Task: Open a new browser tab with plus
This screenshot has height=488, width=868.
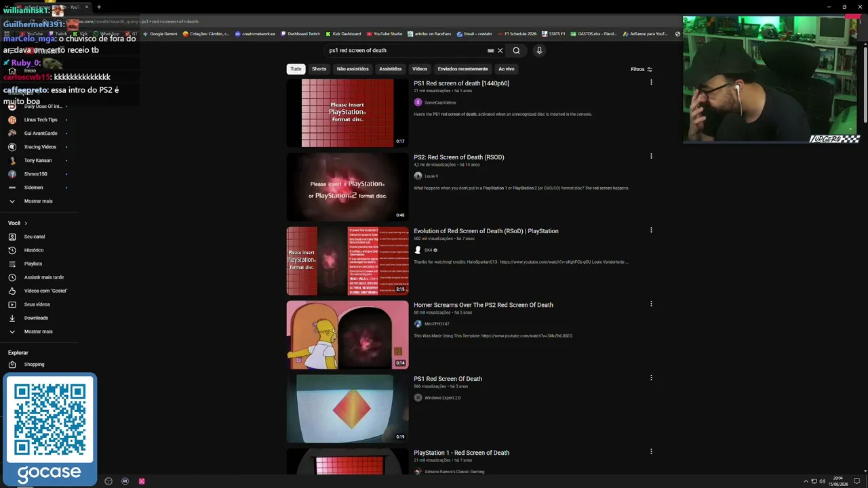Action: point(99,7)
